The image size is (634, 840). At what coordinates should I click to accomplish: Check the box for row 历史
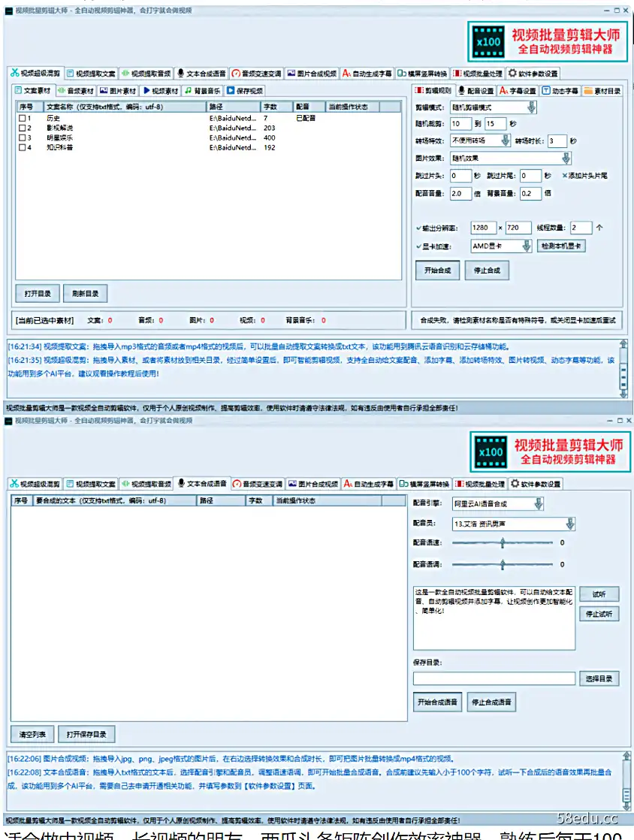pyautogui.click(x=21, y=118)
